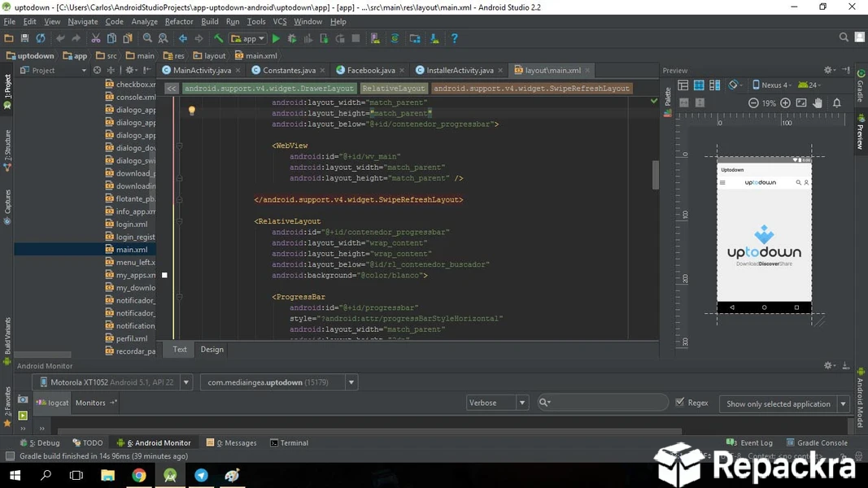Screen dimensions: 868x488
Task: Open the Refactor menu
Action: click(x=179, y=22)
